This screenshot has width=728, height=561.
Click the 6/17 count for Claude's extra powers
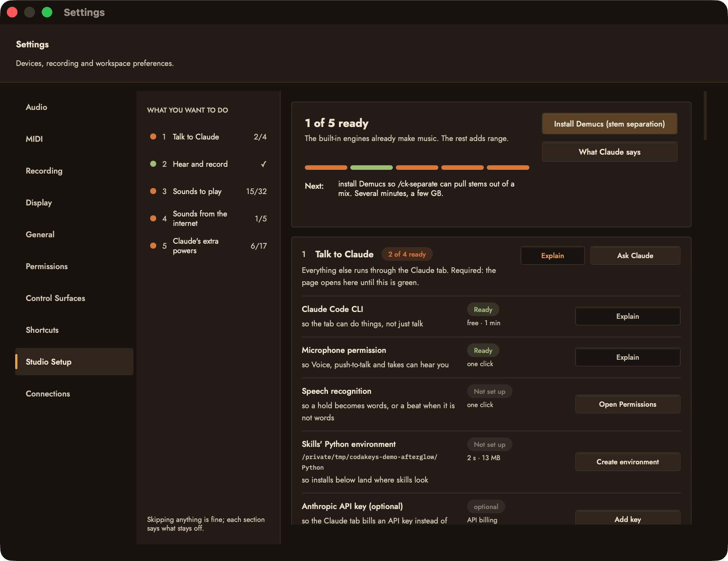[259, 246]
